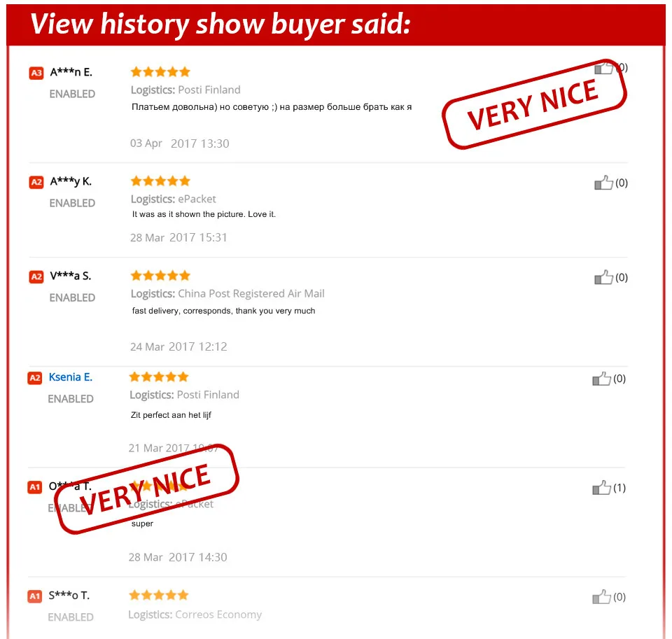Click the thumbs-up icon next to Ksenia E.'s review
Viewport: 672px width, 639px height.
point(602,379)
